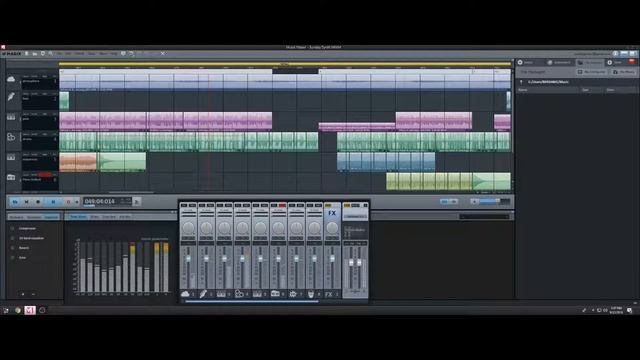Open Chrome from the Windows taskbar

(18, 310)
